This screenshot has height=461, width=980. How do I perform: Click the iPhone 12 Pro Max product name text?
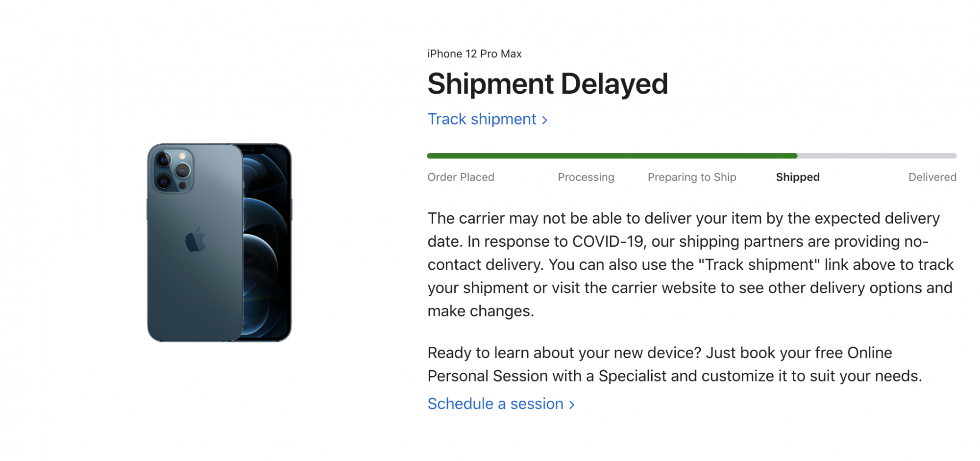474,54
